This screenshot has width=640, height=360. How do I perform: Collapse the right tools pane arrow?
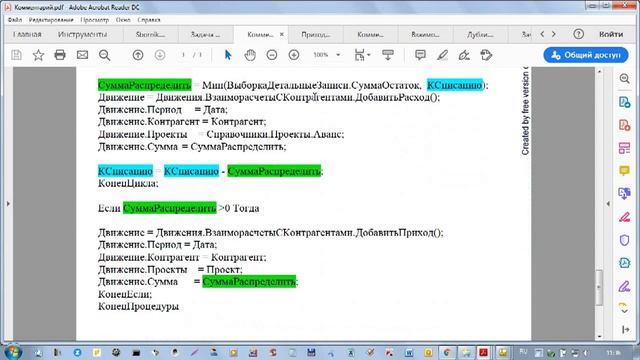tap(608, 203)
